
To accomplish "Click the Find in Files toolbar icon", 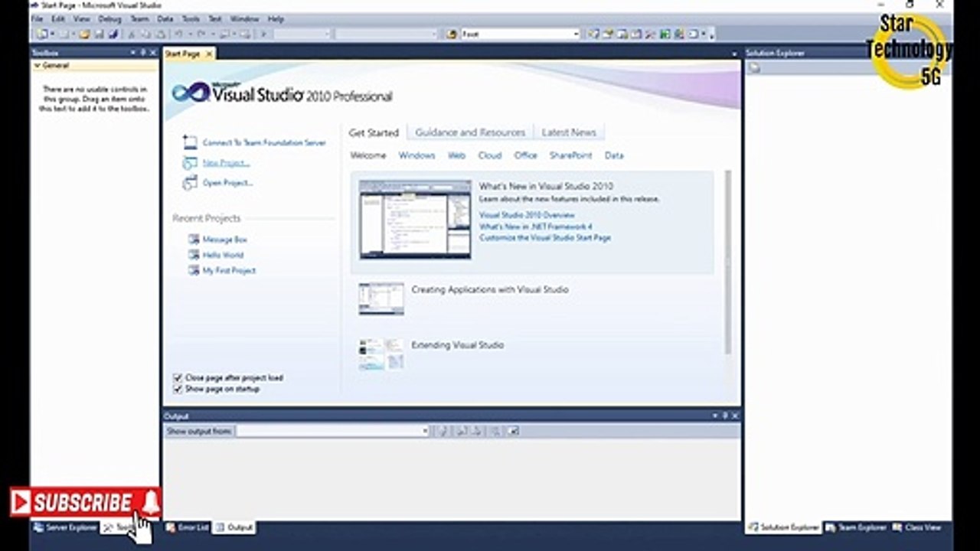I will (x=452, y=34).
